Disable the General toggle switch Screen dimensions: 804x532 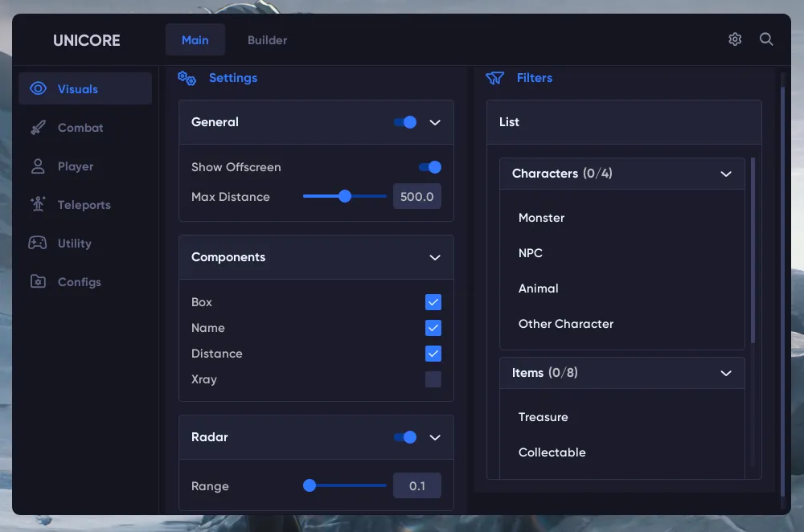click(x=405, y=122)
